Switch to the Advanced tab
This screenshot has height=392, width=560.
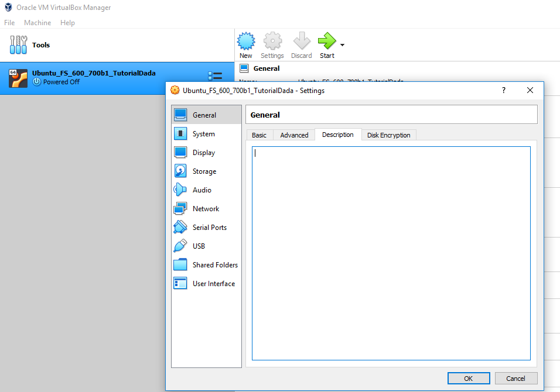(294, 135)
